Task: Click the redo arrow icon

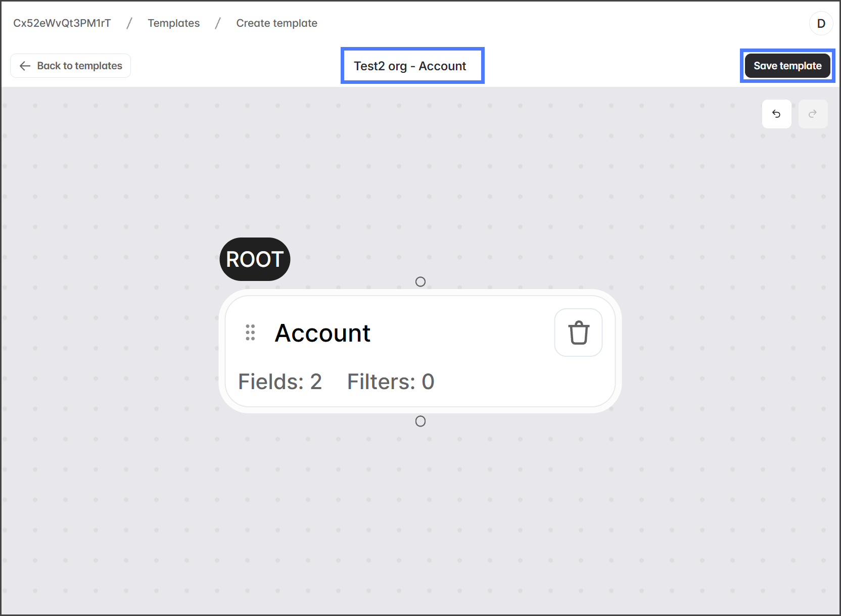Action: (x=813, y=114)
